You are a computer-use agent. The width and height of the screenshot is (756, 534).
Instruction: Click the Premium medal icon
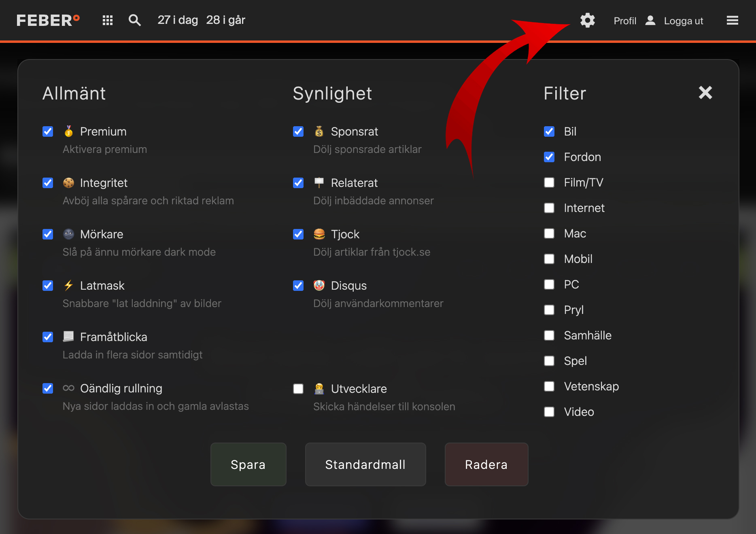coord(69,131)
